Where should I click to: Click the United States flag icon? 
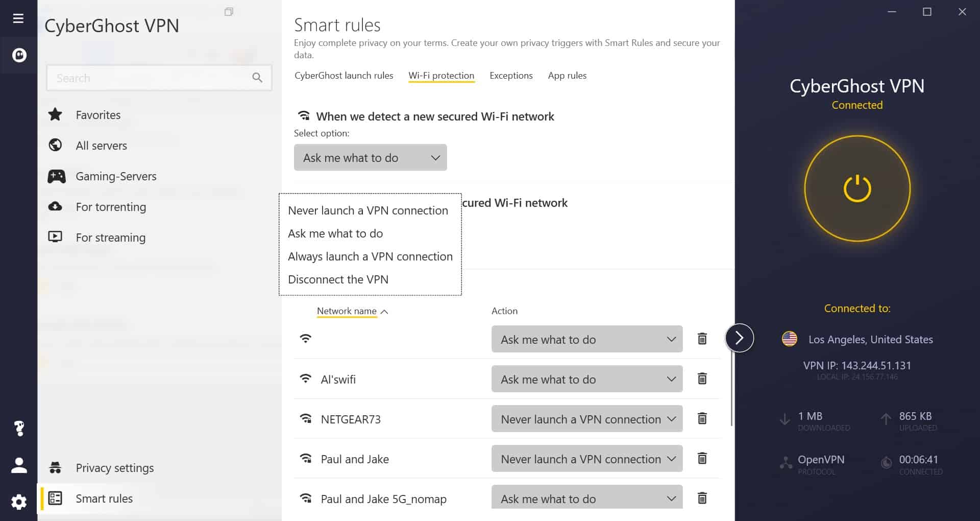(x=790, y=339)
